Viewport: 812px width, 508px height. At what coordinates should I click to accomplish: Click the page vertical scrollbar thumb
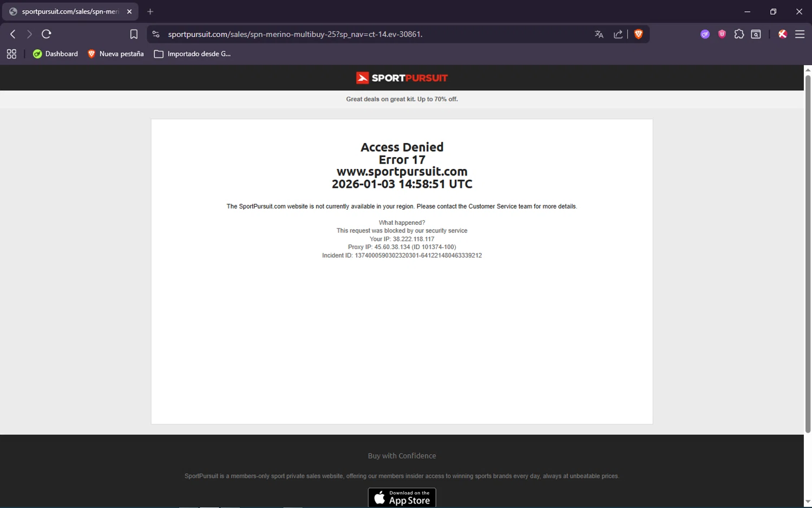point(808,253)
